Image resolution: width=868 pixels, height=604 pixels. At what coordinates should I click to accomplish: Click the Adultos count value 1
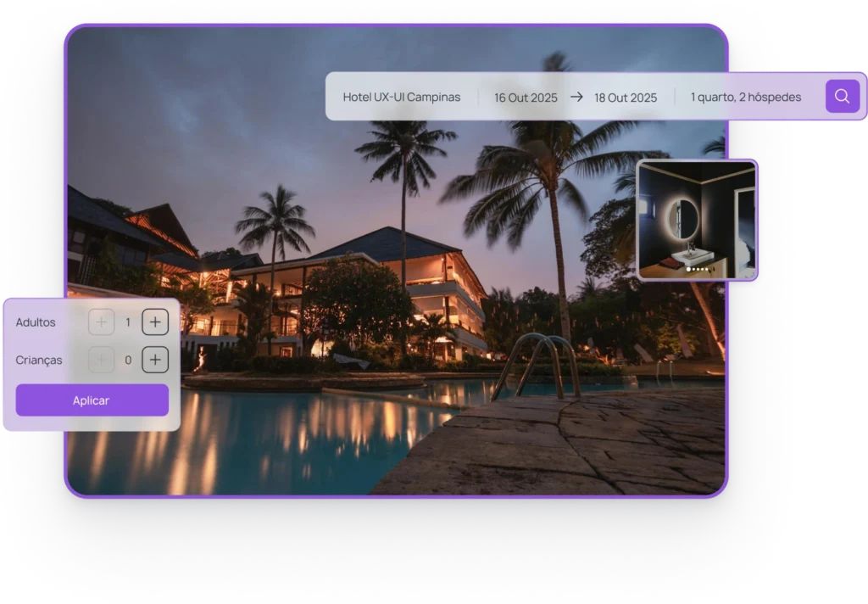pyautogui.click(x=128, y=322)
